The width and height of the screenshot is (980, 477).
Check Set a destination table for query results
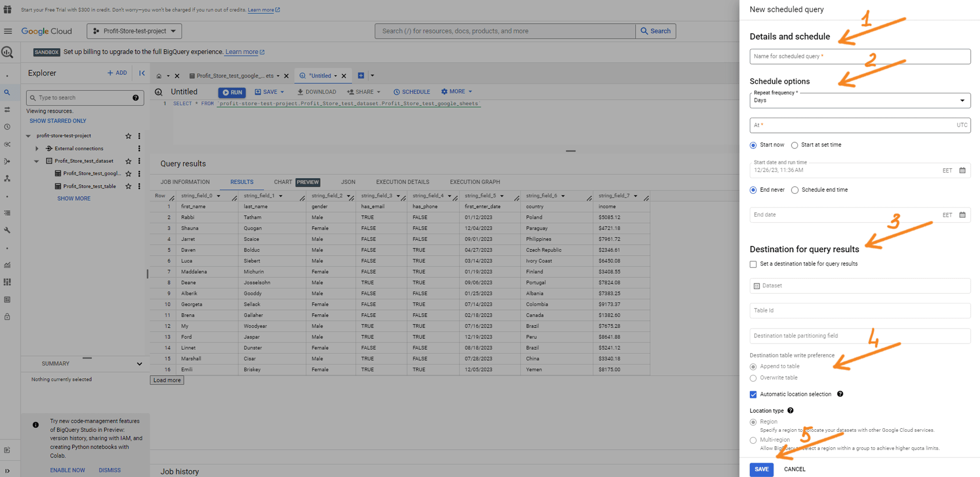[x=753, y=264]
